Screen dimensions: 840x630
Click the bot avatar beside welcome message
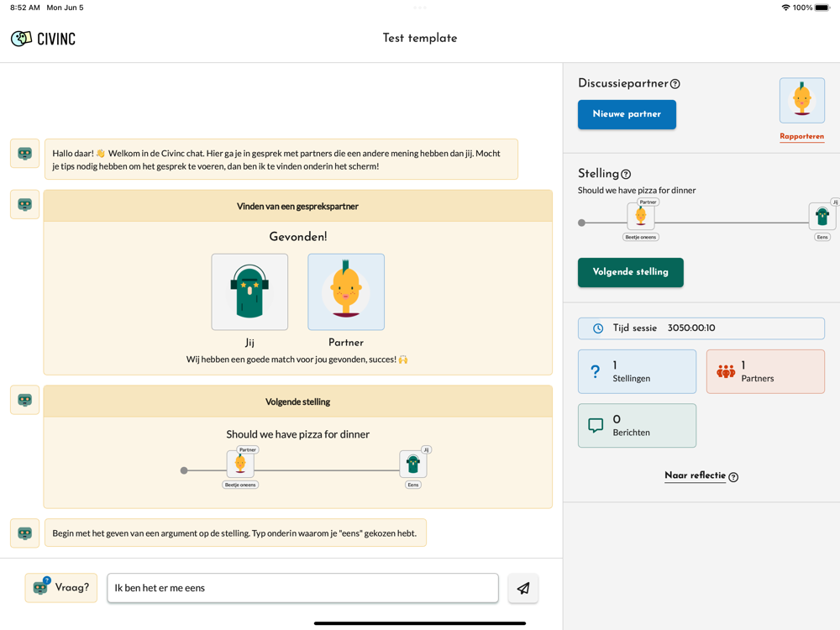point(24,154)
